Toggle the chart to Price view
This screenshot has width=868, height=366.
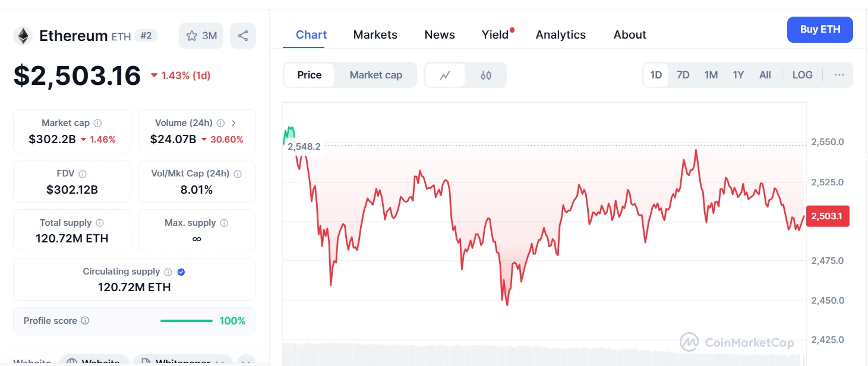click(x=309, y=75)
